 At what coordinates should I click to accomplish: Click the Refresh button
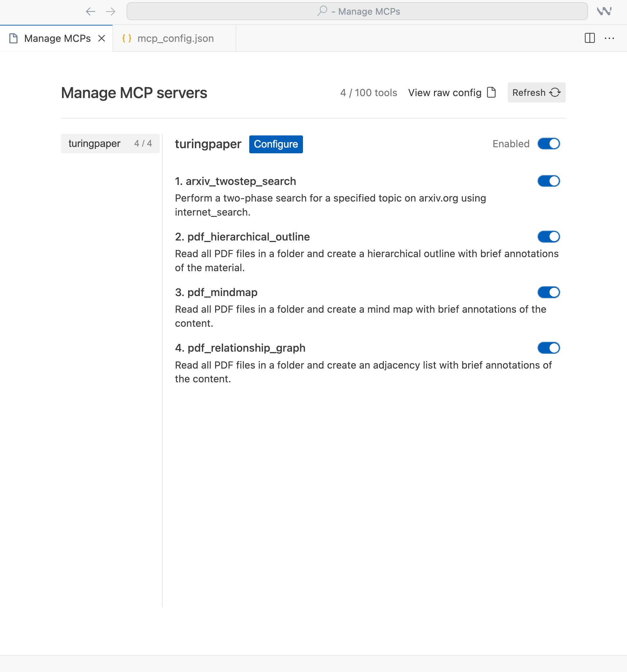[x=536, y=92]
